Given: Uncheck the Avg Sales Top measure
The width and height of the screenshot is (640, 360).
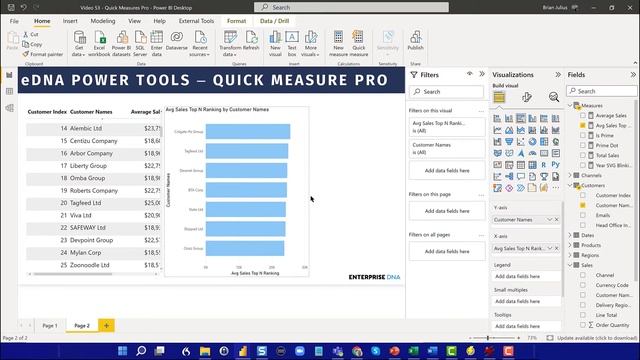Looking at the screenshot, I should pos(583,125).
